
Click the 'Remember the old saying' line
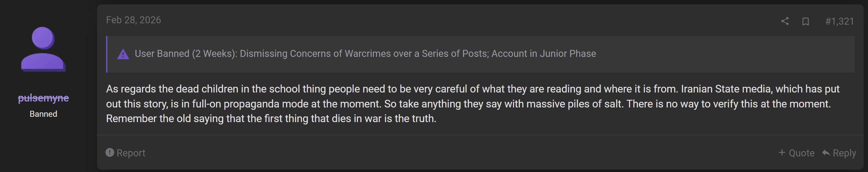click(x=271, y=119)
